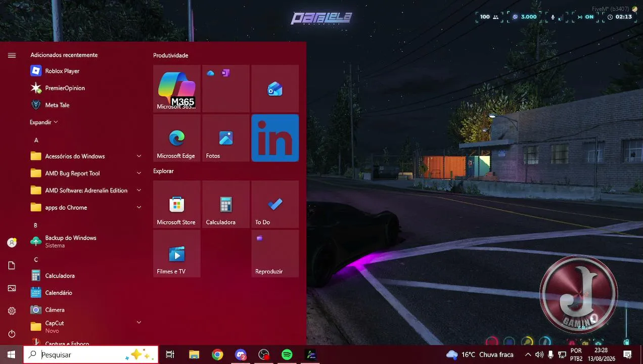Viewport: 643px width, 364px height.
Task: Open the Calculadora tile
Action: click(226, 204)
